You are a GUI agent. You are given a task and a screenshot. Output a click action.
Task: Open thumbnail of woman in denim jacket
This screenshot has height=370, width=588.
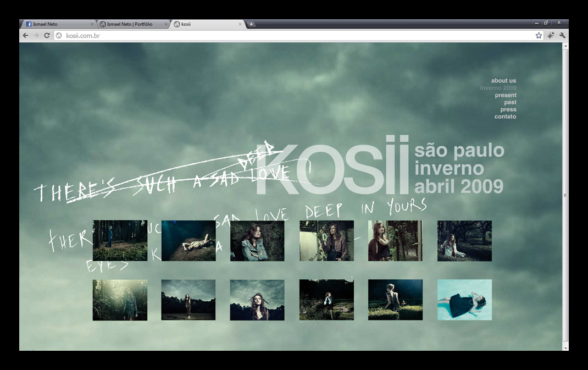(257, 241)
